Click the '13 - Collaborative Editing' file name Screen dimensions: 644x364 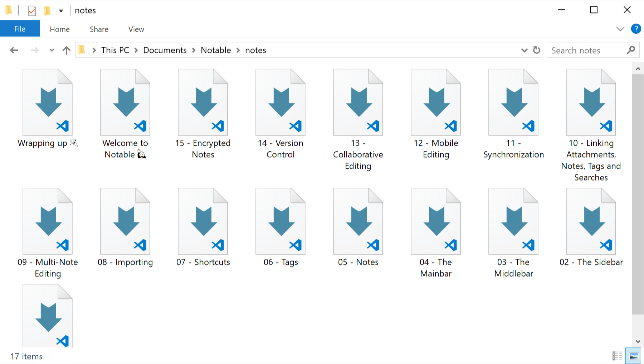358,154
